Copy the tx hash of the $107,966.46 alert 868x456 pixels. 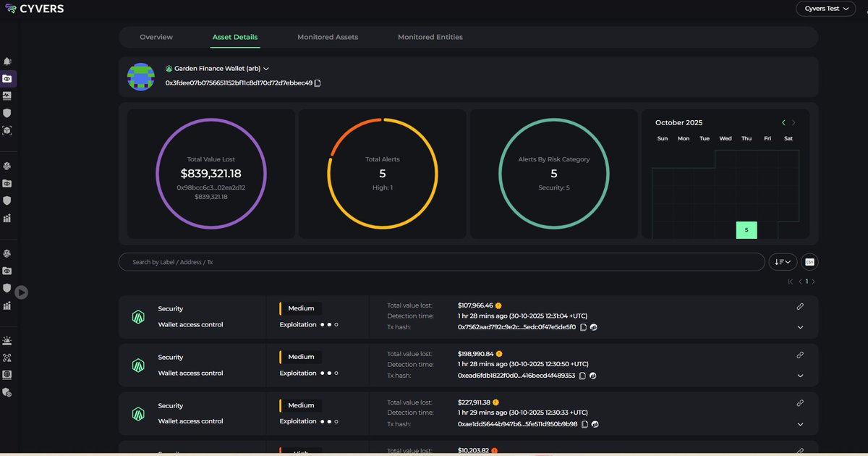coord(584,327)
